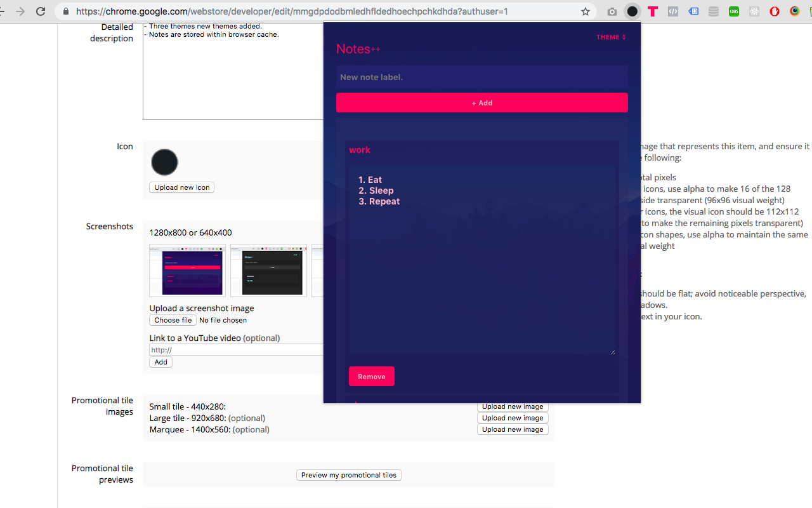
Task: Open the gray database stack extension
Action: tap(714, 11)
